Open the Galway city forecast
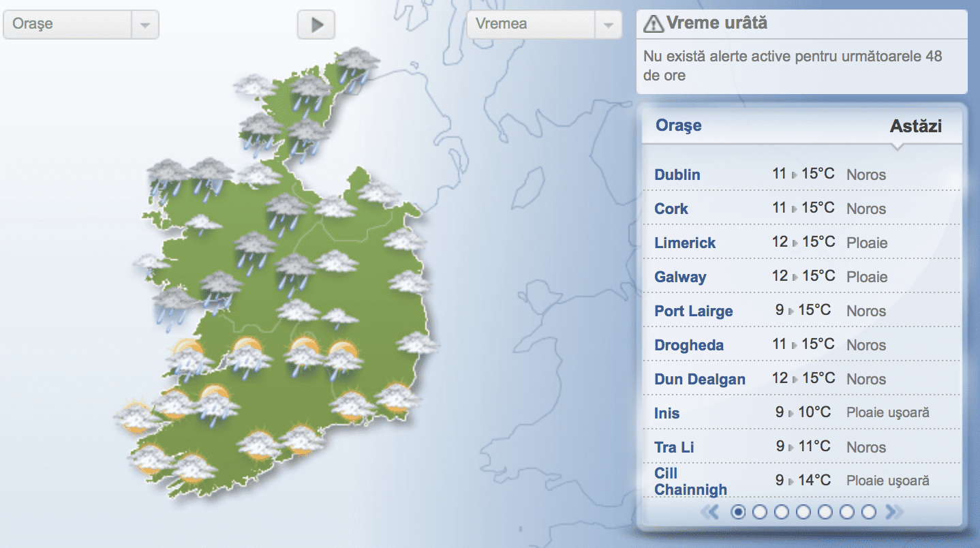 pyautogui.click(x=679, y=277)
